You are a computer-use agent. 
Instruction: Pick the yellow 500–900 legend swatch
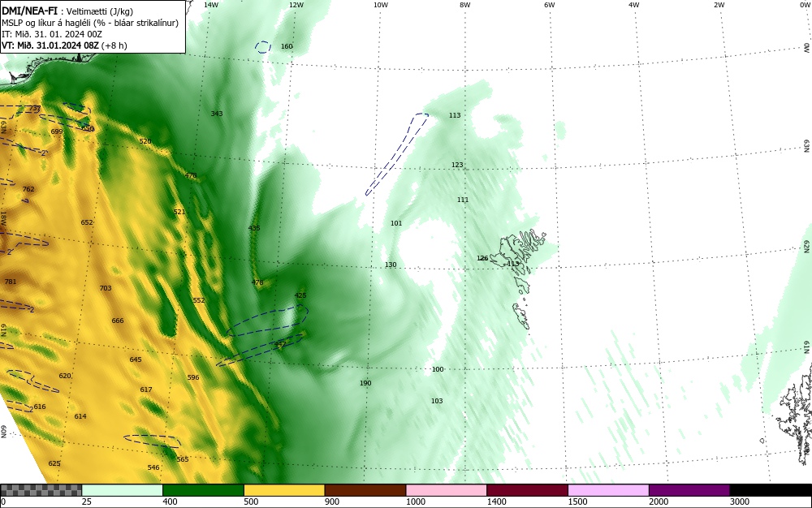click(x=284, y=490)
